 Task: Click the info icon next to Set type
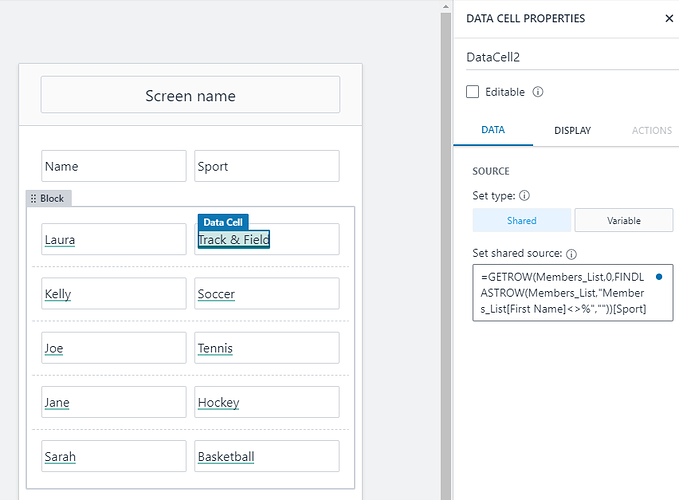(525, 196)
